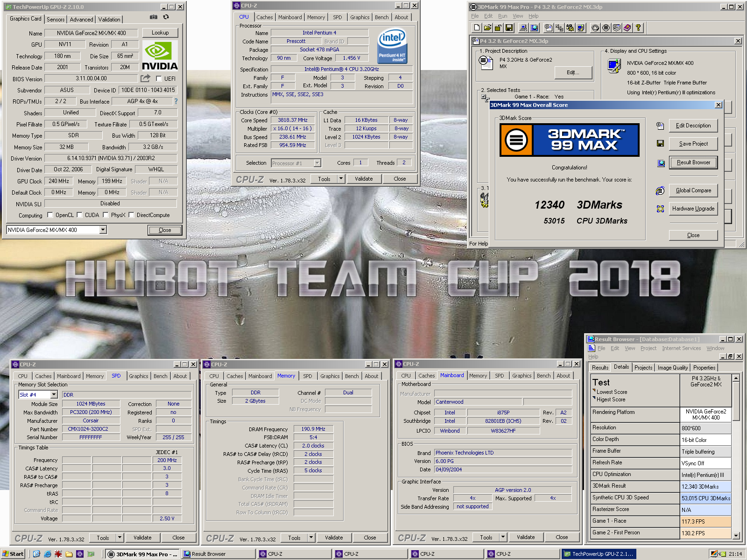This screenshot has width=747, height=560.
Task: Open Run menu in 3DMark 99 Max
Action: point(503,16)
